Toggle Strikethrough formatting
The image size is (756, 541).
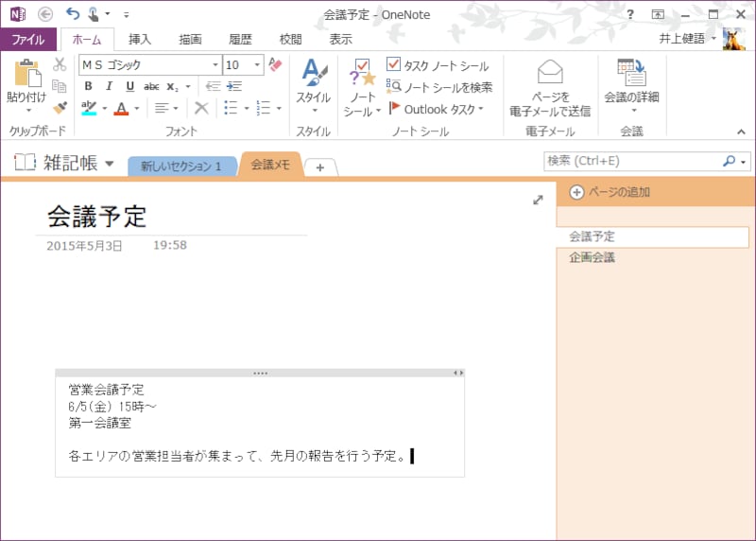(x=151, y=86)
